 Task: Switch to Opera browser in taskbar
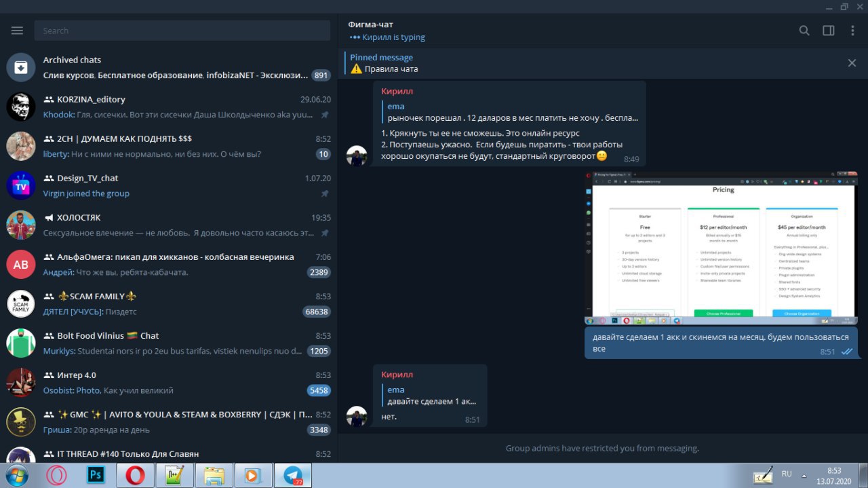point(135,475)
